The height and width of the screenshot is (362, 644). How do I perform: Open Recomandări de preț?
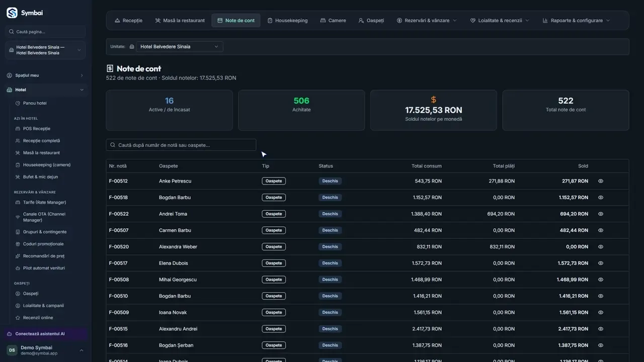click(x=44, y=256)
